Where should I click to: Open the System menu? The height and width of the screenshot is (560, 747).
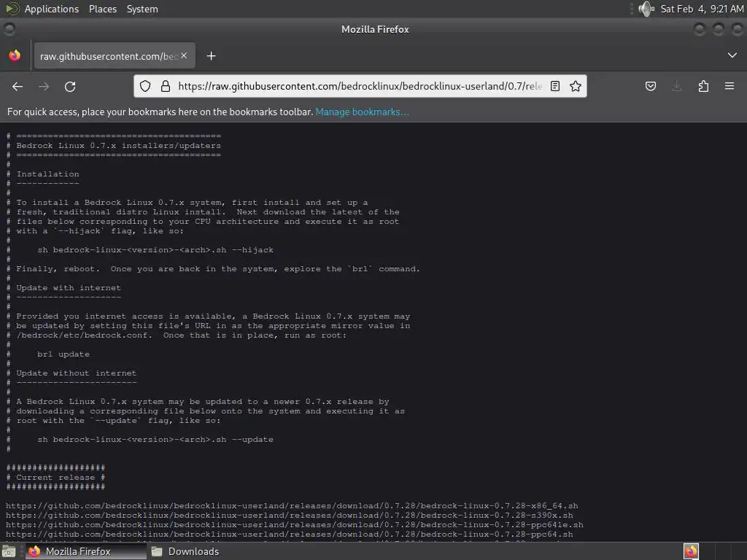(142, 9)
